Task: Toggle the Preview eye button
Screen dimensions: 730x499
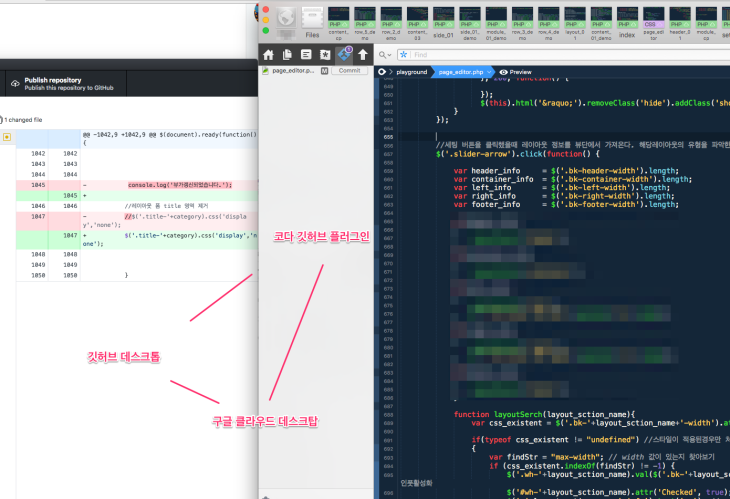Action: (x=516, y=72)
